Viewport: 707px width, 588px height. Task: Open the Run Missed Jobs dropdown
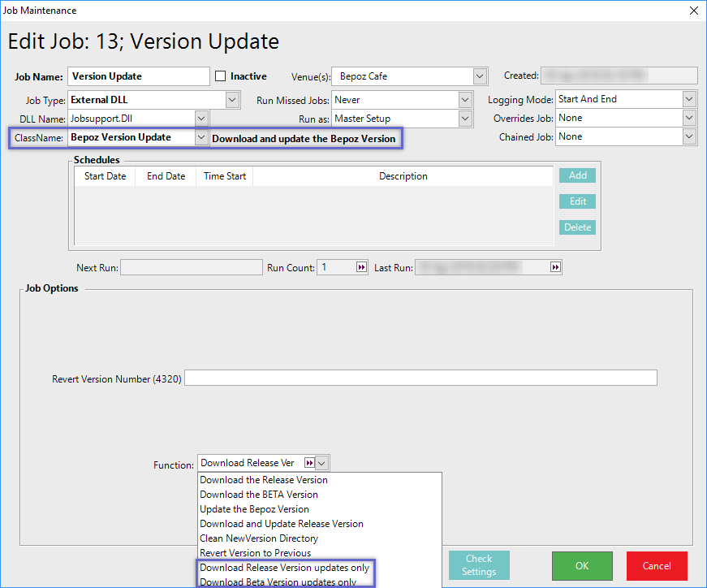click(465, 100)
